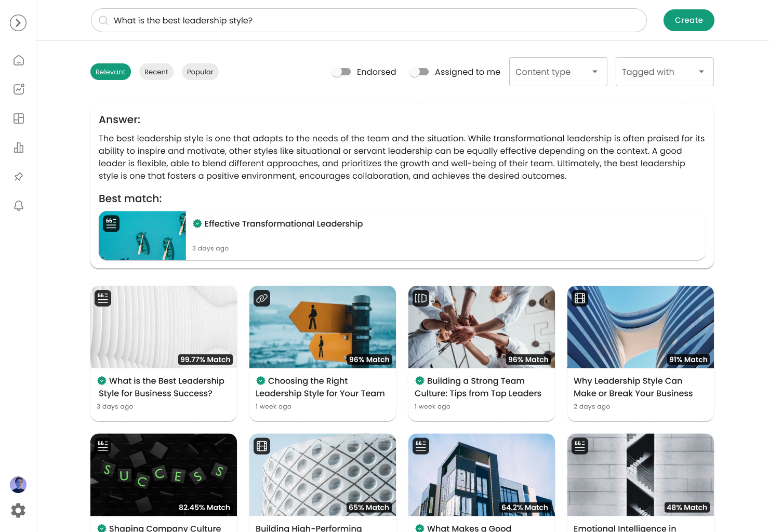Open Choosing the Right Leadership Style title
This screenshot has height=532, width=769.
click(320, 387)
